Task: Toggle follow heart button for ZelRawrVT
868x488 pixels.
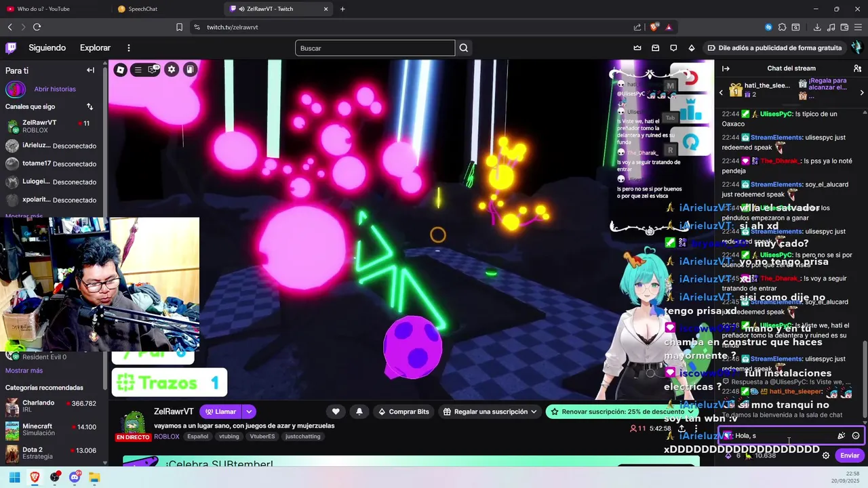Action: tap(336, 411)
